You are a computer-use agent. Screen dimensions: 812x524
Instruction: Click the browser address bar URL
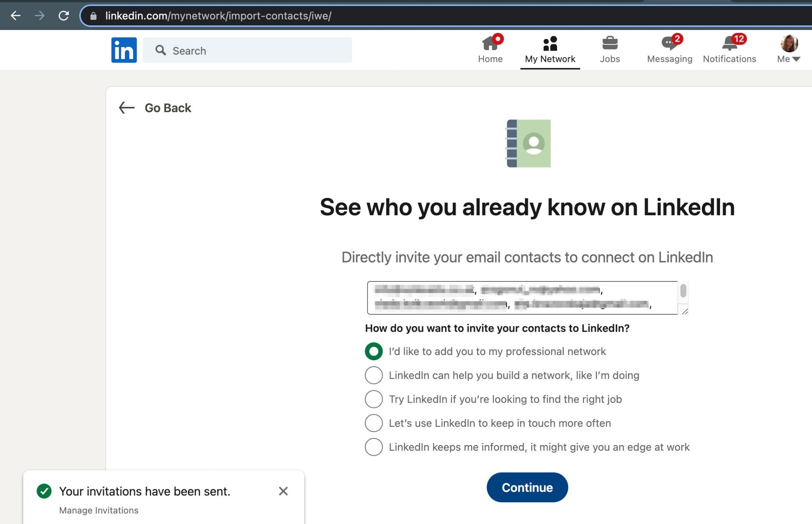tap(218, 16)
